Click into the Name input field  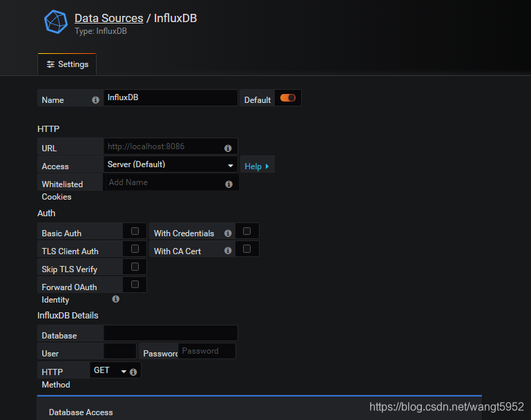[x=171, y=97]
